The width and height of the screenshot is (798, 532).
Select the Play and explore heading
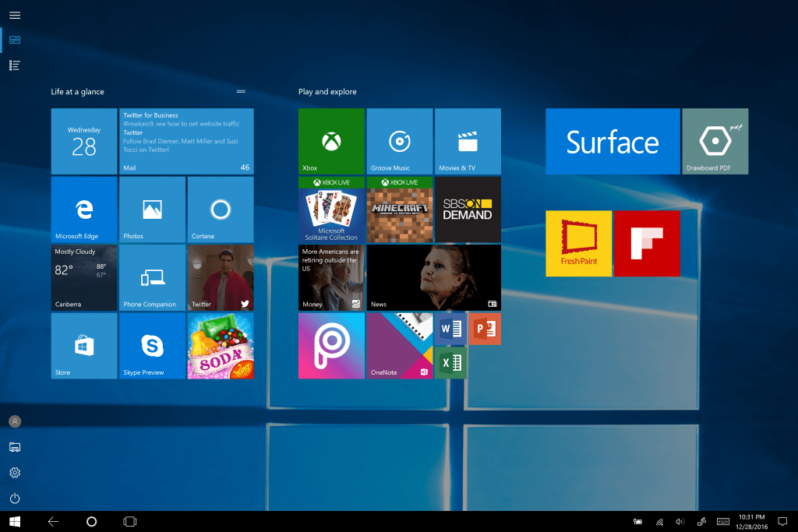(x=327, y=92)
